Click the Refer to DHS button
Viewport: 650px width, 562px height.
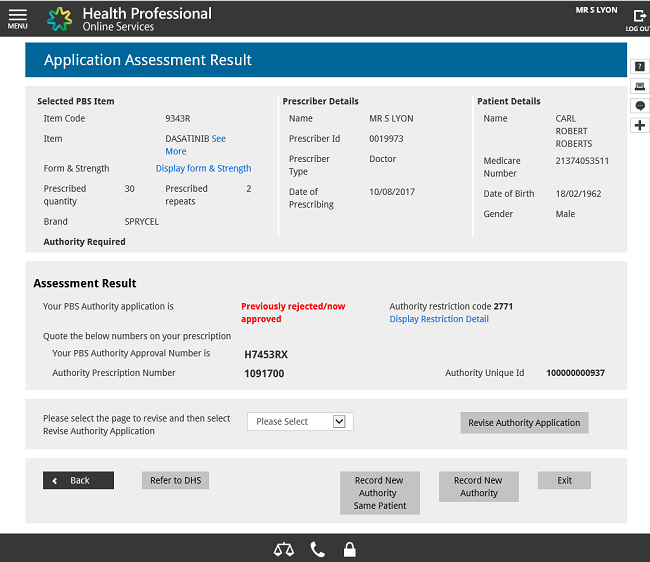[175, 480]
